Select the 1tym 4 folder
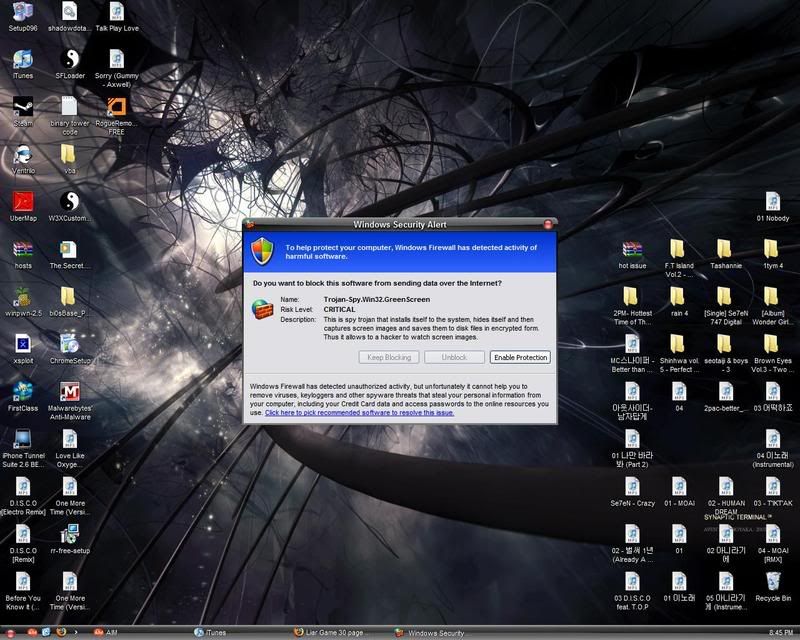 pyautogui.click(x=773, y=250)
